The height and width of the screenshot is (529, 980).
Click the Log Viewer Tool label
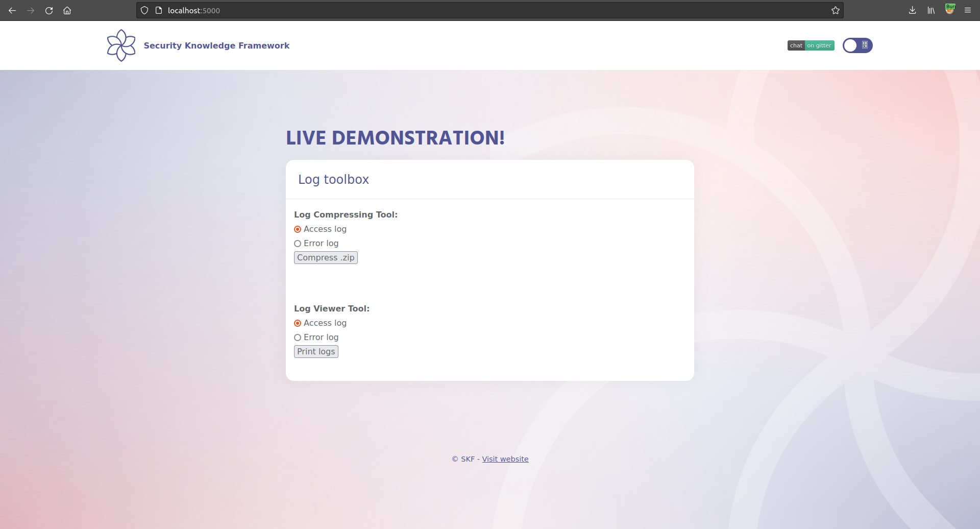coord(332,308)
